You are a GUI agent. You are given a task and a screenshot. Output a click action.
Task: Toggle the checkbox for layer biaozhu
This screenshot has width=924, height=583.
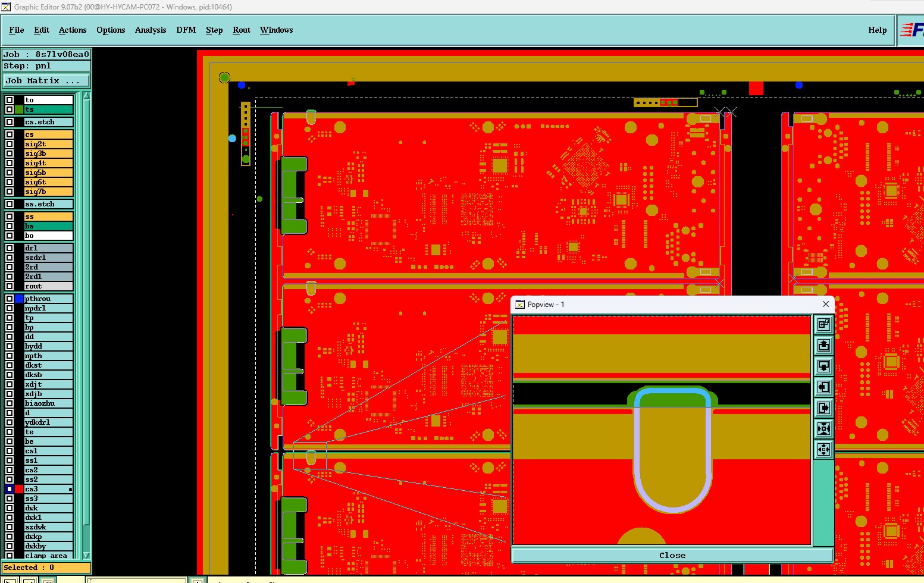10,403
